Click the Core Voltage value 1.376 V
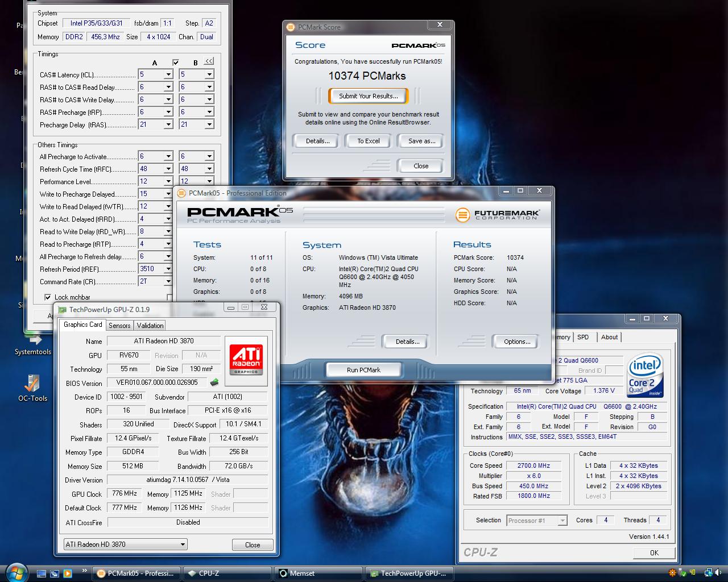Screen dimensions: 728x582 click(604, 391)
